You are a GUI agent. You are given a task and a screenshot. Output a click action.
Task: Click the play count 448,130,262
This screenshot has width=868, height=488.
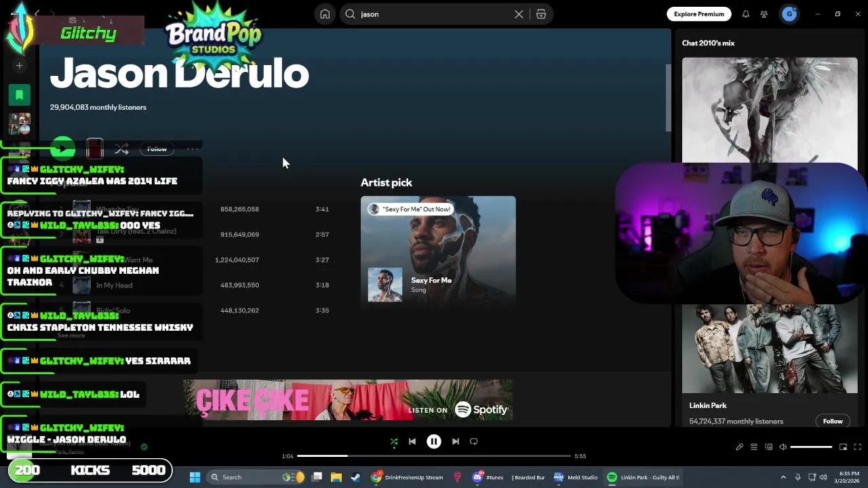coord(239,310)
